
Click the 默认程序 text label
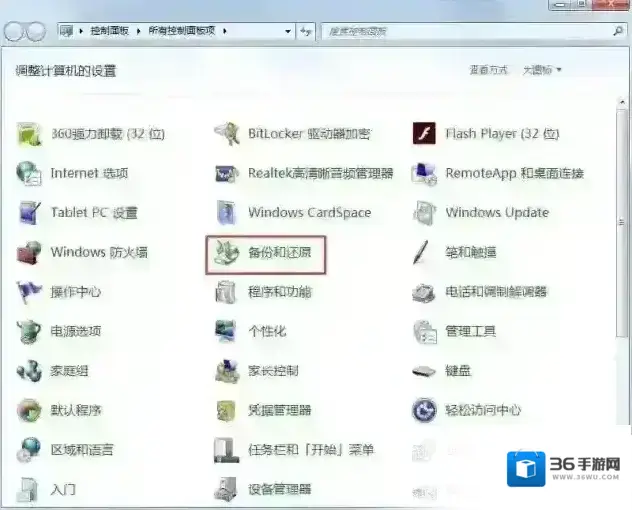(x=75, y=410)
